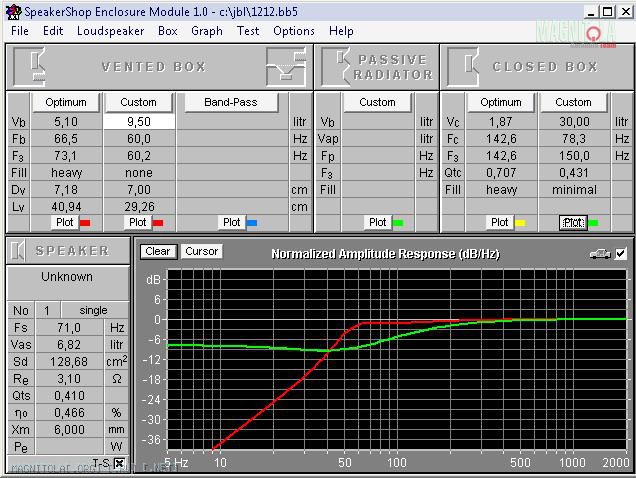
Task: Plot the vented box Custom response
Action: point(138,222)
